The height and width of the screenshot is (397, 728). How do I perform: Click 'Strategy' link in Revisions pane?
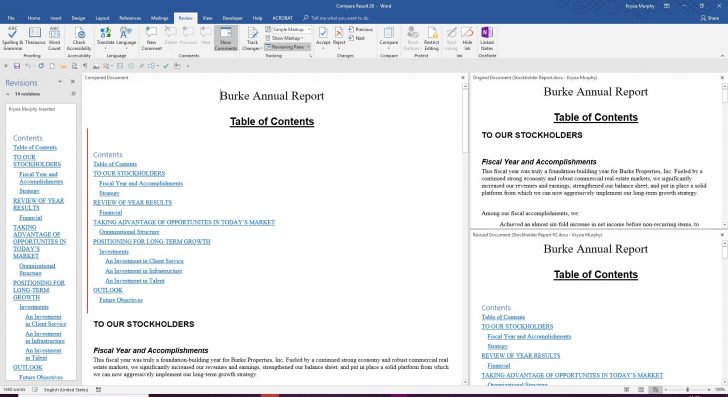pyautogui.click(x=29, y=191)
